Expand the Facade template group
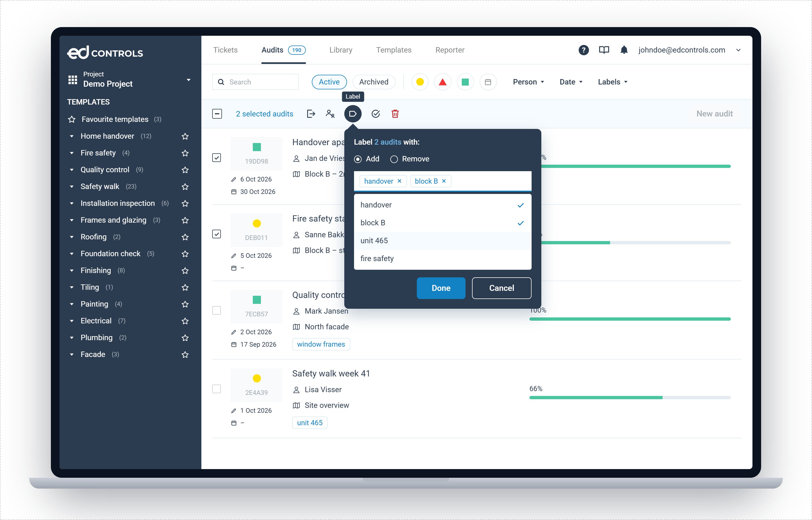This screenshot has height=520, width=812. [71, 355]
